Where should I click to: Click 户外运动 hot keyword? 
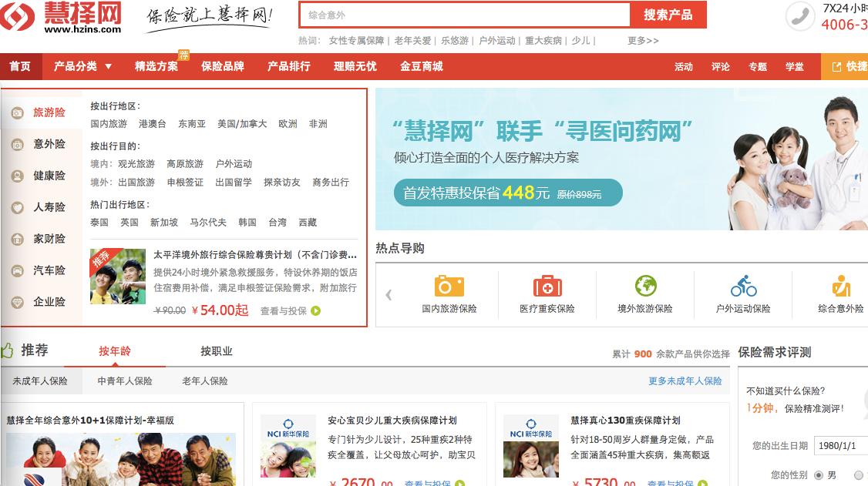click(x=496, y=40)
